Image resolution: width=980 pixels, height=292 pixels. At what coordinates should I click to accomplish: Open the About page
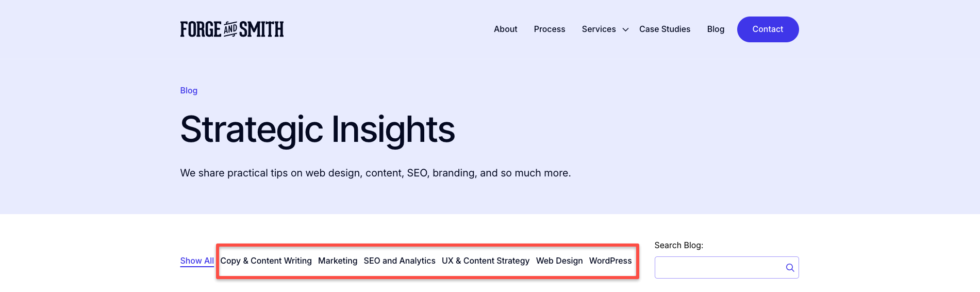(505, 29)
